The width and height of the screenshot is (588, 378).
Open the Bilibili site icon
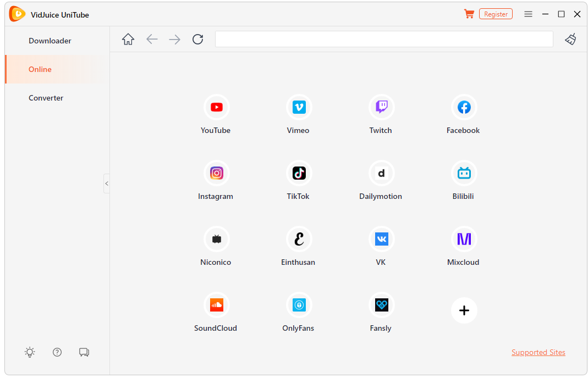point(464,173)
